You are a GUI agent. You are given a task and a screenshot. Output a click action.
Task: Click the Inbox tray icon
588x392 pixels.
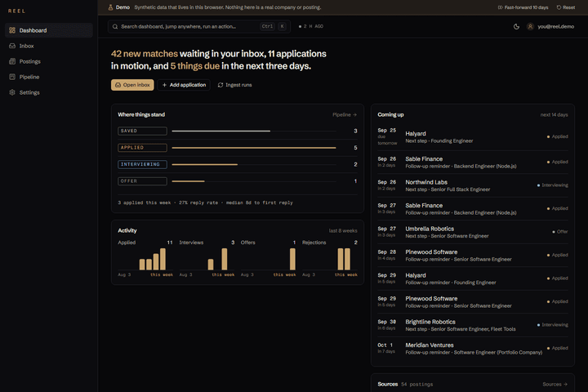point(12,46)
